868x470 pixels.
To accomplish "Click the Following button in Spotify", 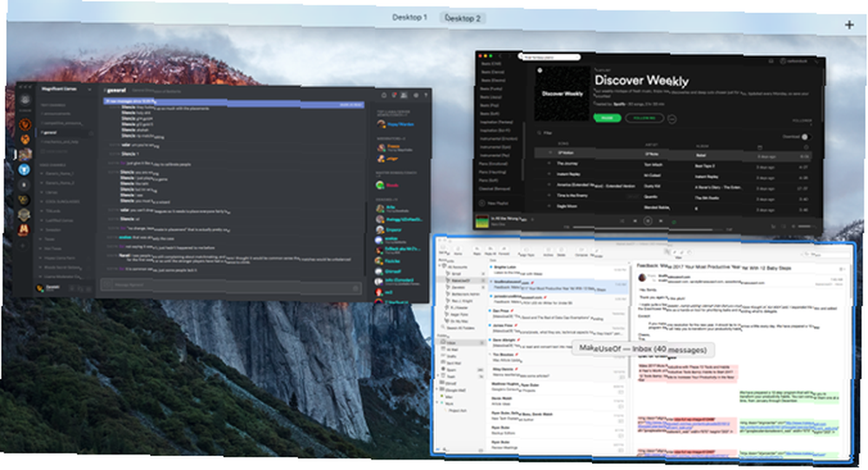I will [x=644, y=118].
